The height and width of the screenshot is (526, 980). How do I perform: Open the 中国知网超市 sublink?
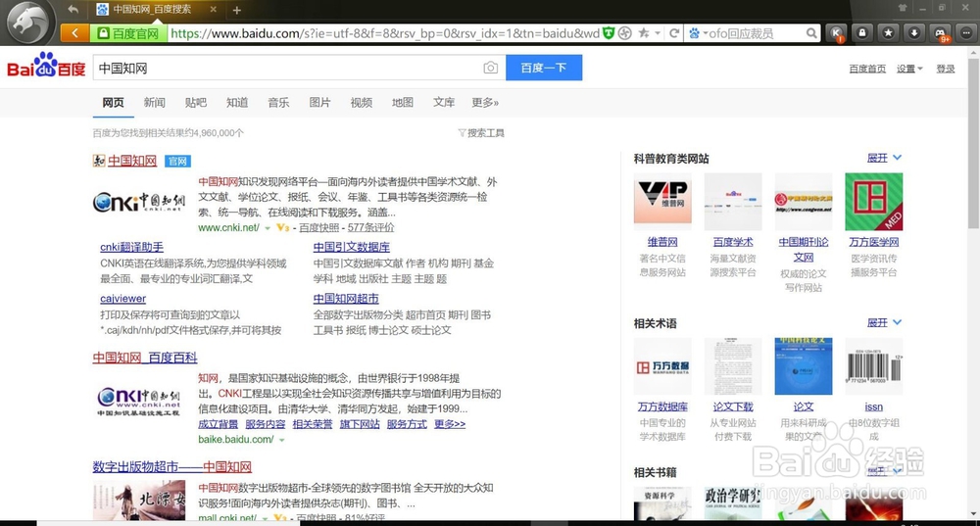click(x=346, y=299)
